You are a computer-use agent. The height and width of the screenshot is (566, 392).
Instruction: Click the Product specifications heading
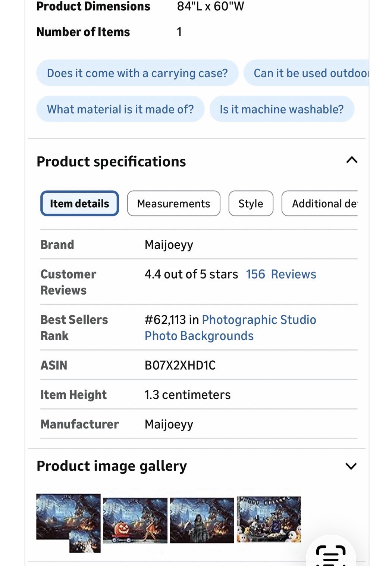tap(111, 161)
